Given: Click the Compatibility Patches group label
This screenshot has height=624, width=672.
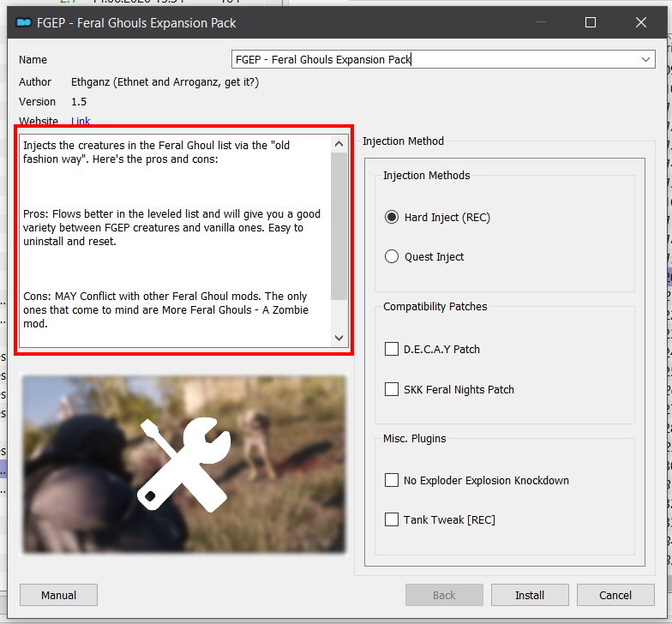Looking at the screenshot, I should tap(435, 307).
